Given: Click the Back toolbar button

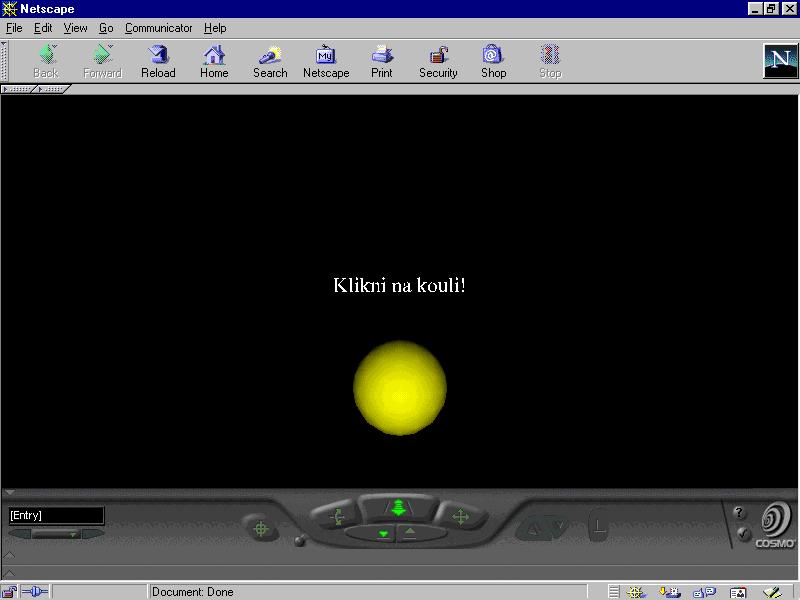Looking at the screenshot, I should pos(46,61).
